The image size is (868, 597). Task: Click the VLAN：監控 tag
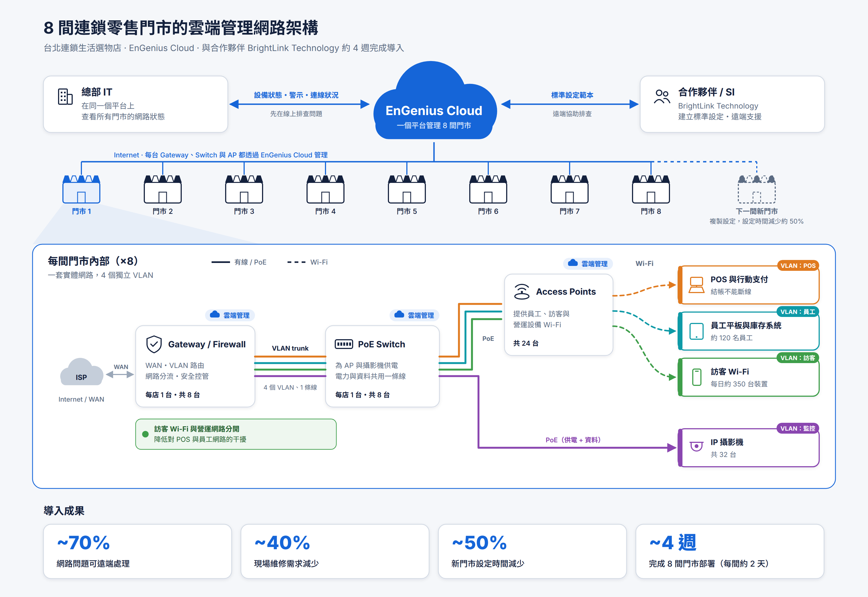798,428
